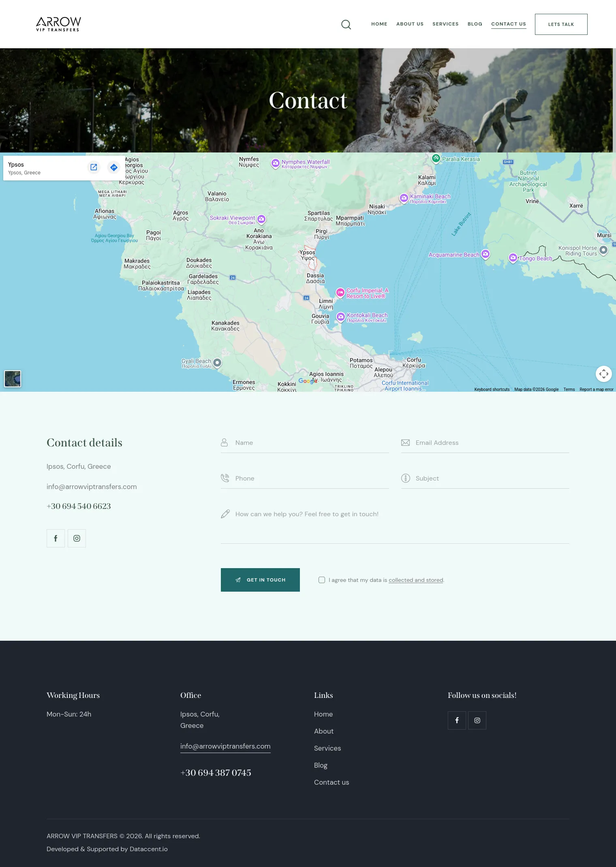
Task: Click the Sokraki Viewpoint map pin
Action: tap(261, 219)
